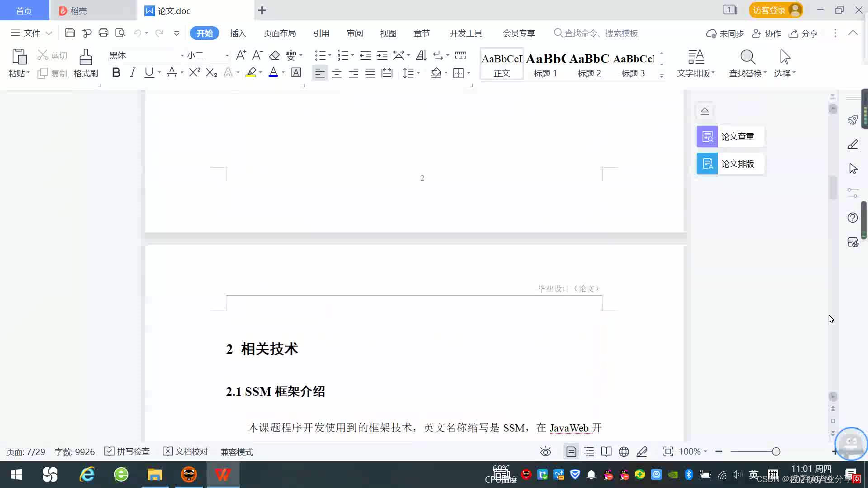Open Find and Replace (查找替换) magnifier
Image resolution: width=868 pixels, height=488 pixels.
tap(747, 58)
